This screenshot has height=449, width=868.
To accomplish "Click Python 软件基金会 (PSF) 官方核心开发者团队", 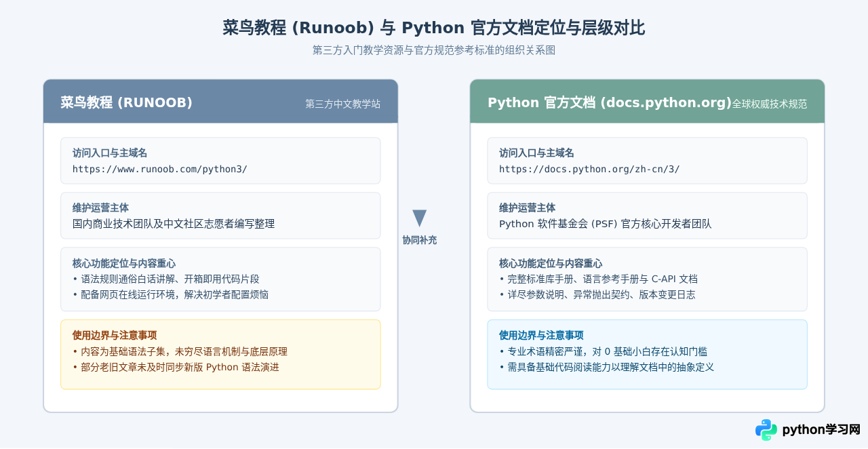I will 606,224.
